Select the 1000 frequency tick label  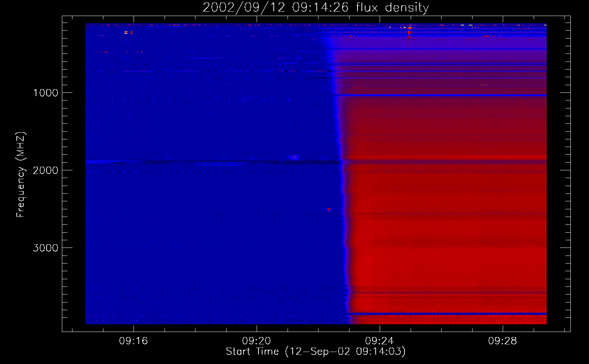(x=46, y=93)
